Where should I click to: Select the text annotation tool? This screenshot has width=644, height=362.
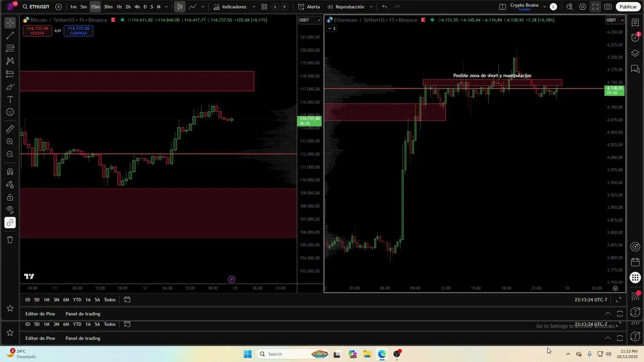pos(10,100)
